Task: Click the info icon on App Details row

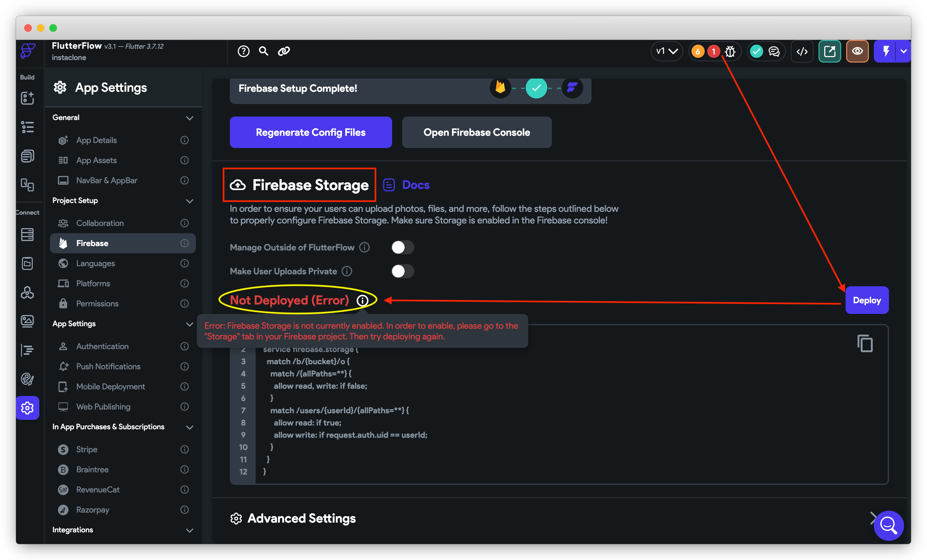Action: pyautogui.click(x=184, y=140)
